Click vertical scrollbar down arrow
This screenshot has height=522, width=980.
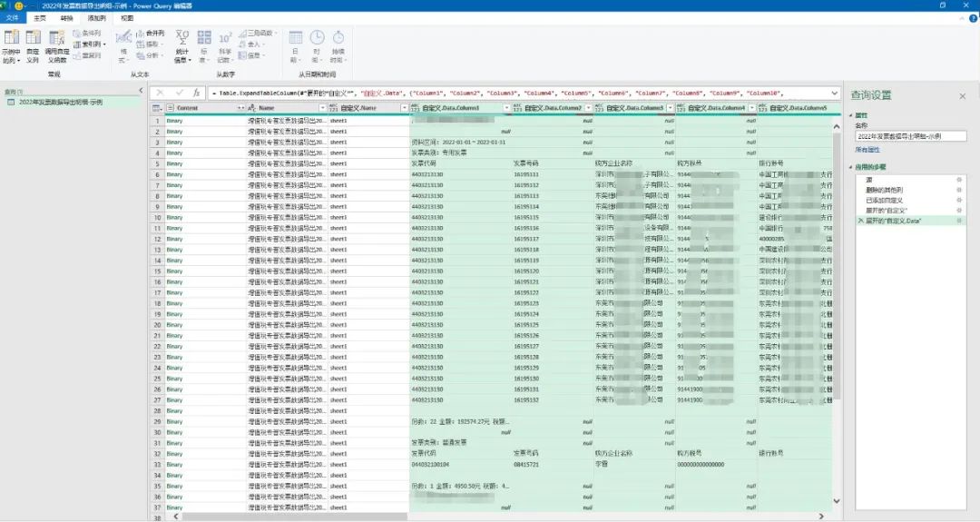pyautogui.click(x=837, y=501)
